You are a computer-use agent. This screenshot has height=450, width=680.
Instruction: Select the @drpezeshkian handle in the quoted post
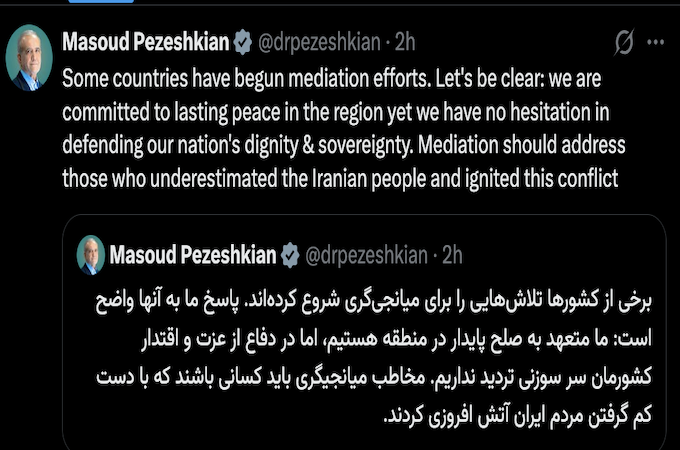(366, 254)
